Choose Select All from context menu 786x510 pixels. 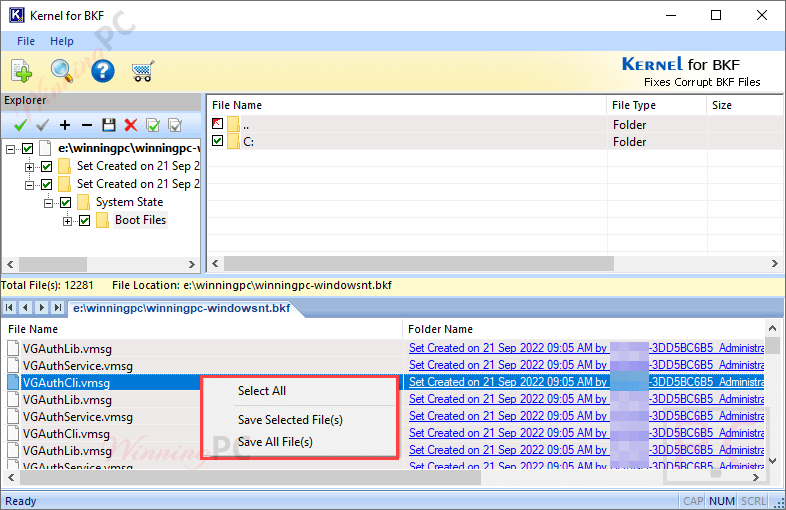[x=300, y=391]
